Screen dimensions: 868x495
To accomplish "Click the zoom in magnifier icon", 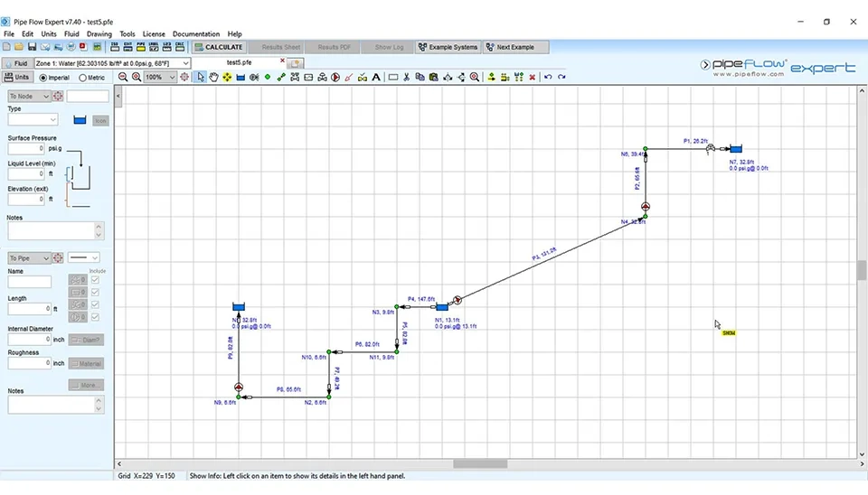I will [x=137, y=78].
